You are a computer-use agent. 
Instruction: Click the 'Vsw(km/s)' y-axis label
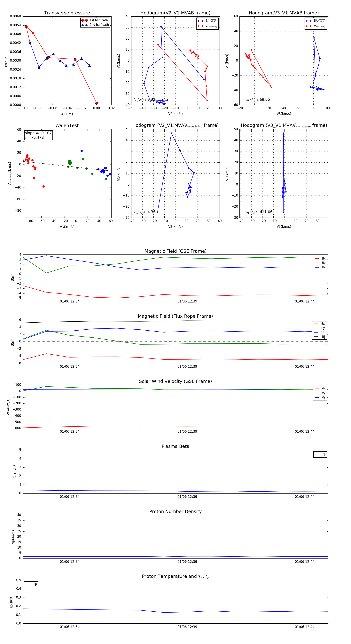tap(8, 407)
